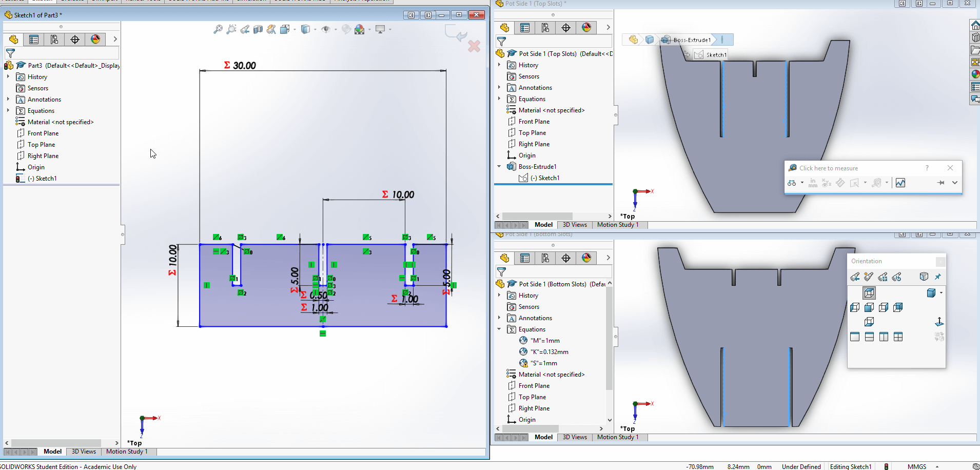
Task: Click Previous View icon in Part3 toolbar
Action: [245, 29]
